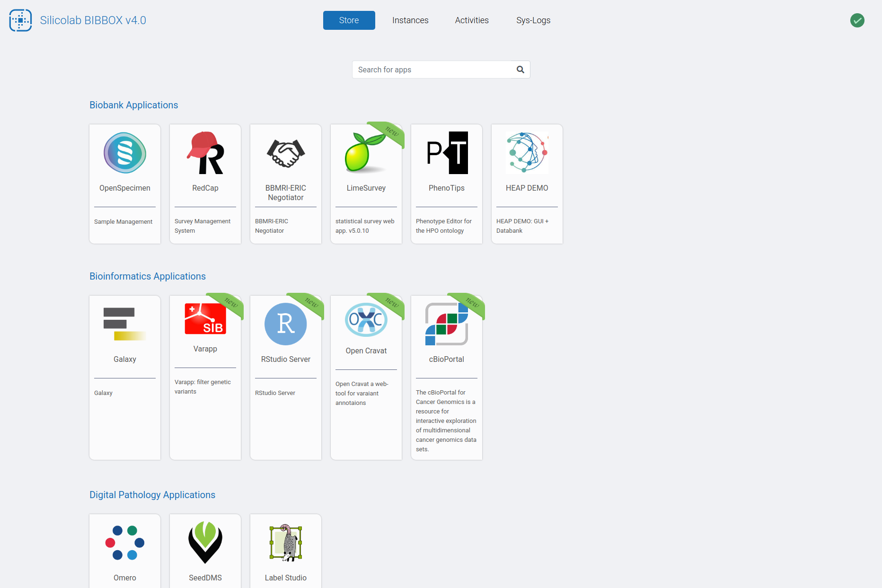Click the RedCap app name
This screenshot has height=588, width=882.
pyautogui.click(x=205, y=188)
